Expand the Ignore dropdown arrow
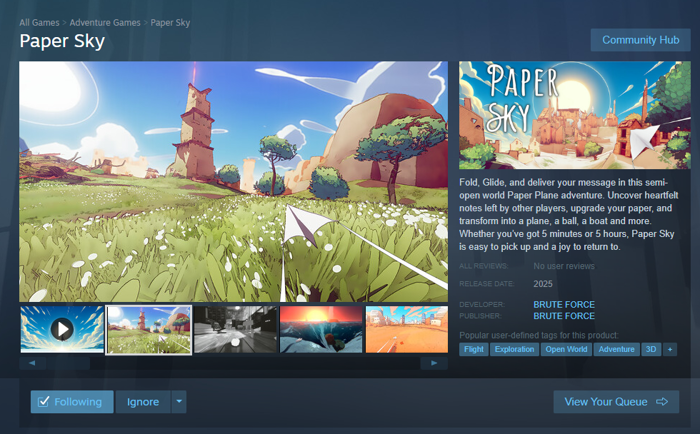700x434 pixels. point(179,402)
